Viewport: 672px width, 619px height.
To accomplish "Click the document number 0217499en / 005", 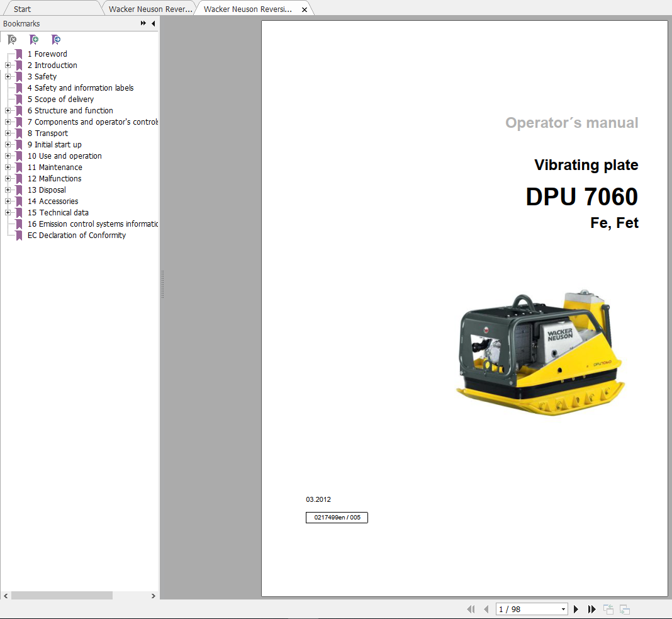I will pyautogui.click(x=337, y=518).
